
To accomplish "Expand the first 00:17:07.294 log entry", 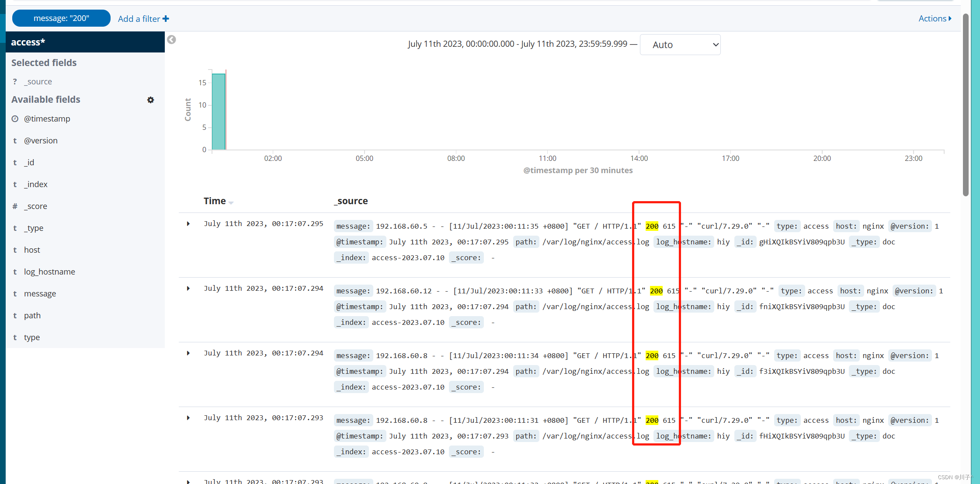I will (188, 289).
